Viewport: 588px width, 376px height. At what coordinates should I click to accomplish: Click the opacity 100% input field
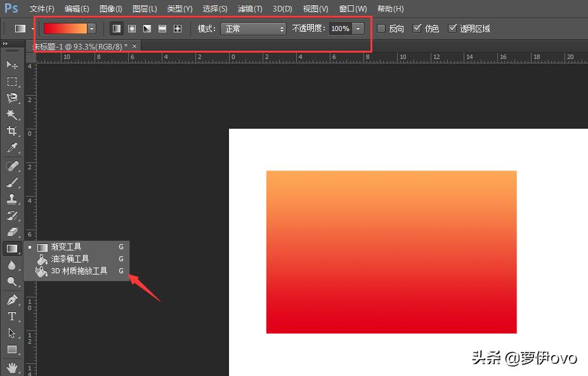coord(340,29)
